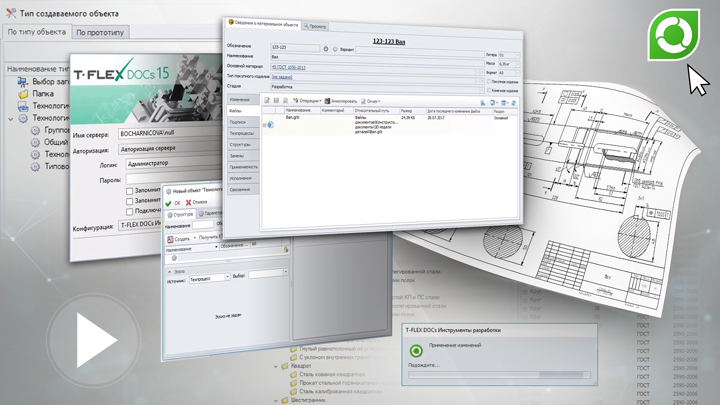This screenshot has height=405, width=720.
Task: Open the «Применяемость» side tab
Action: point(243,167)
